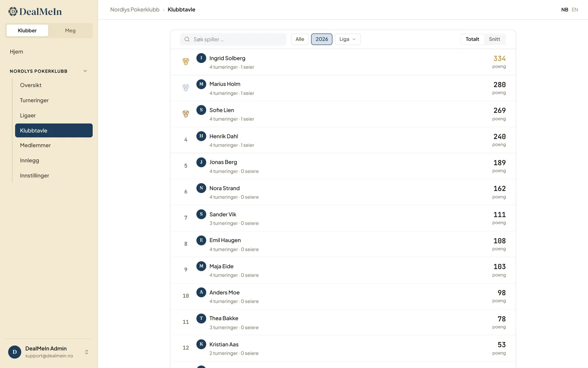The height and width of the screenshot is (368, 588).
Task: Collapse the Nordlys Pokerklubb section
Action: (x=85, y=71)
